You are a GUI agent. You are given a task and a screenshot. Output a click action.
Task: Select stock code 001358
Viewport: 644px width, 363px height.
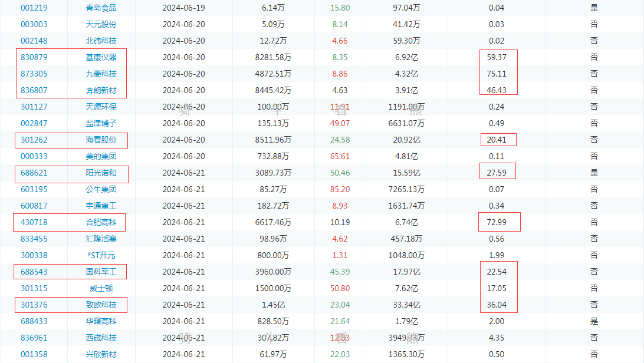(x=34, y=354)
